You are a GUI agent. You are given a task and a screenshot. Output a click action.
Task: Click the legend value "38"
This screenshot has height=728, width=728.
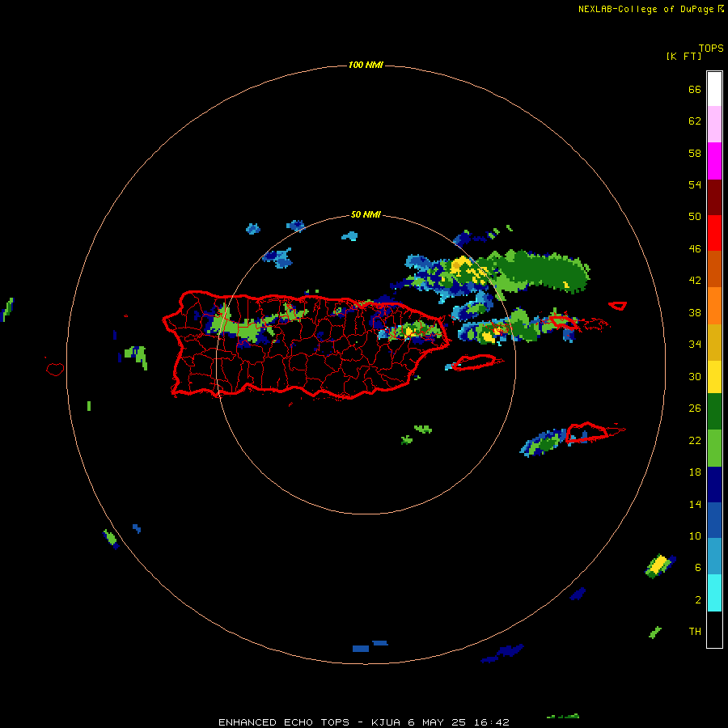click(x=695, y=313)
